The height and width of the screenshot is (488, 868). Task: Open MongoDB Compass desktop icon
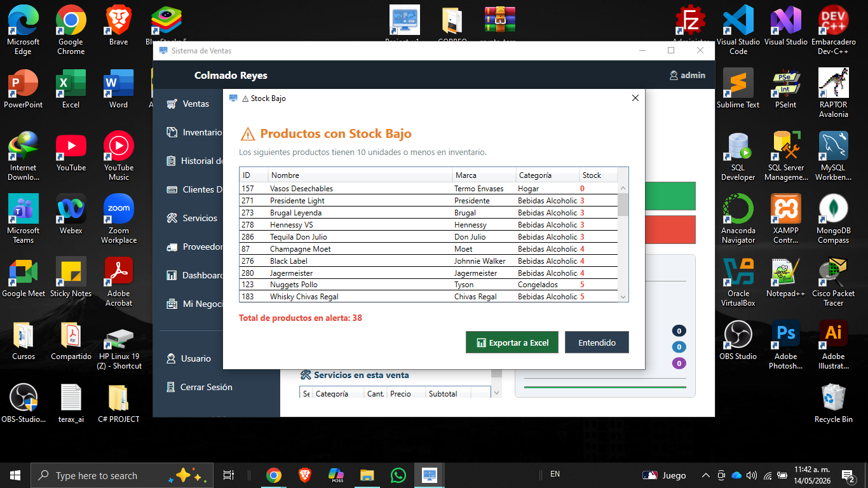coord(834,219)
